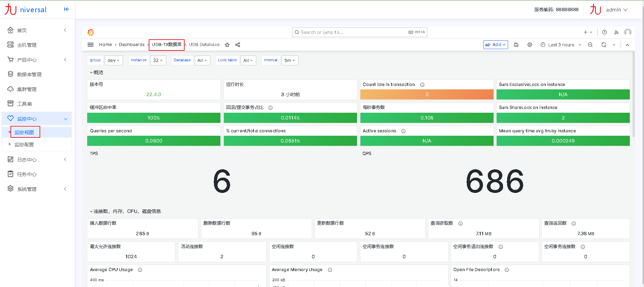Share the UDB Database dashboard
644x287 pixels.
click(238, 45)
